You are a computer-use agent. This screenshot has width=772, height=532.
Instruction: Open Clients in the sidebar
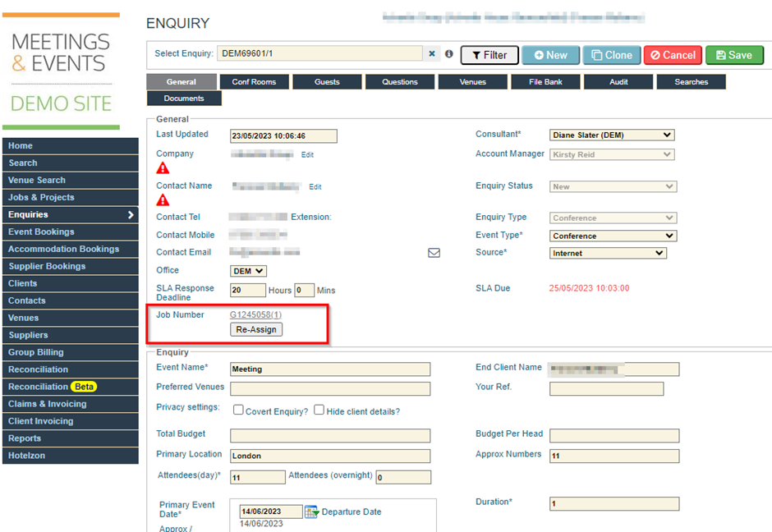click(x=71, y=283)
